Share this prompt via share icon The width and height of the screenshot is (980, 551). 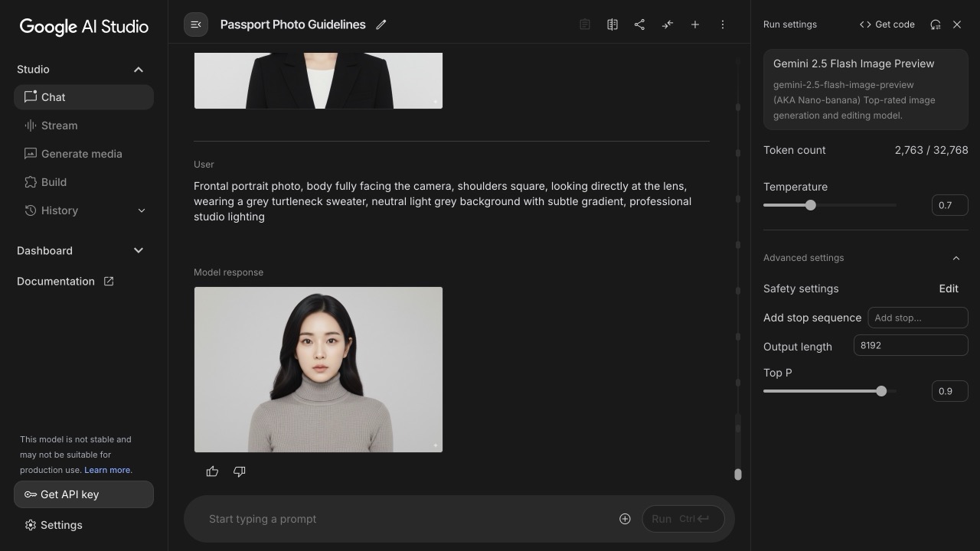(x=640, y=24)
